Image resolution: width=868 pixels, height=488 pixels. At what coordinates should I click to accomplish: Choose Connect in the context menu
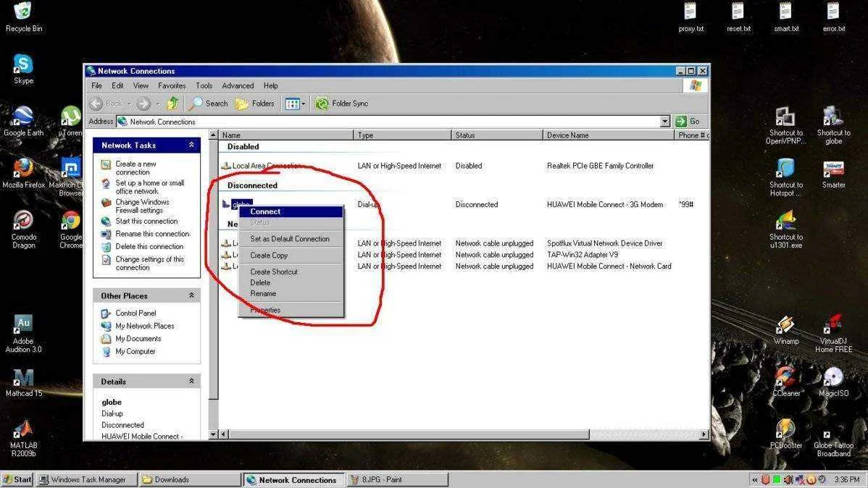pyautogui.click(x=291, y=211)
